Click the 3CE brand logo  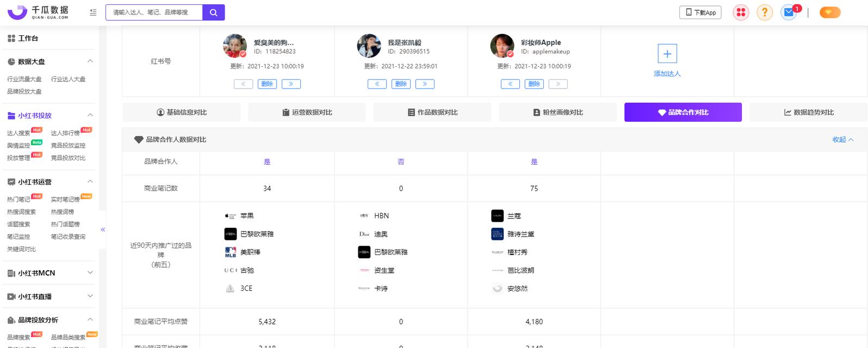(x=230, y=288)
